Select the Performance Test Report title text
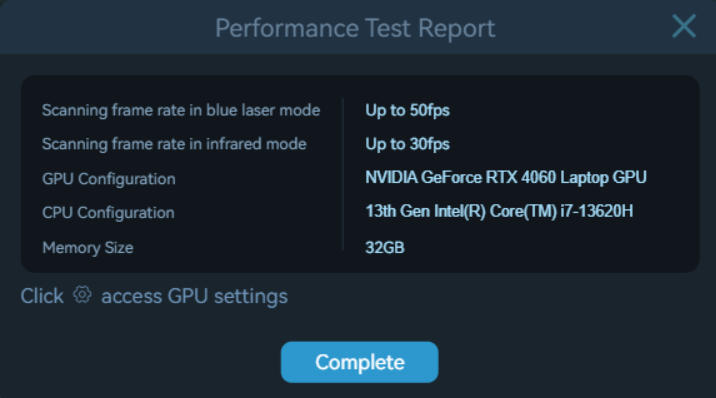This screenshot has height=398, width=716. pyautogui.click(x=355, y=28)
